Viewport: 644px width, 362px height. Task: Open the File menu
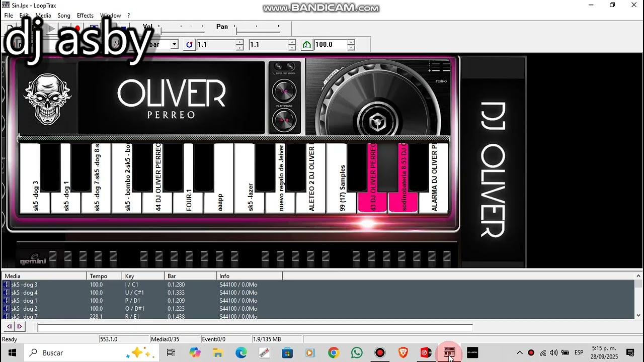click(x=9, y=16)
